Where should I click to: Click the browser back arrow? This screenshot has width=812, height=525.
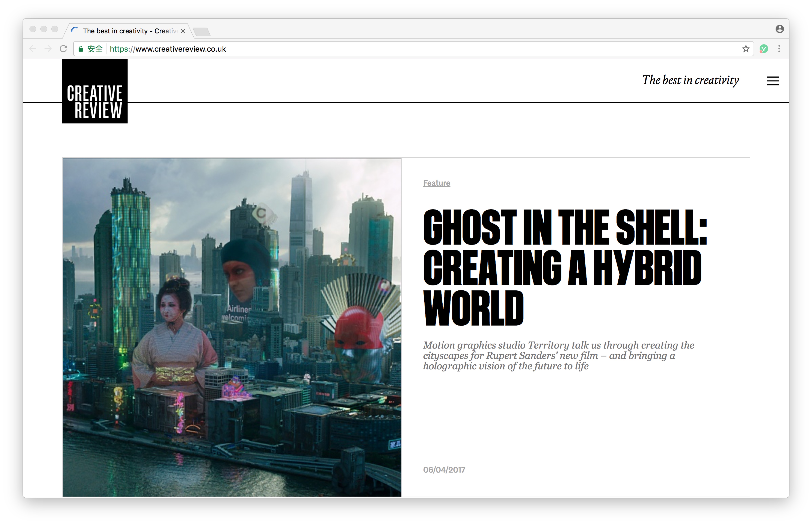[x=33, y=49]
